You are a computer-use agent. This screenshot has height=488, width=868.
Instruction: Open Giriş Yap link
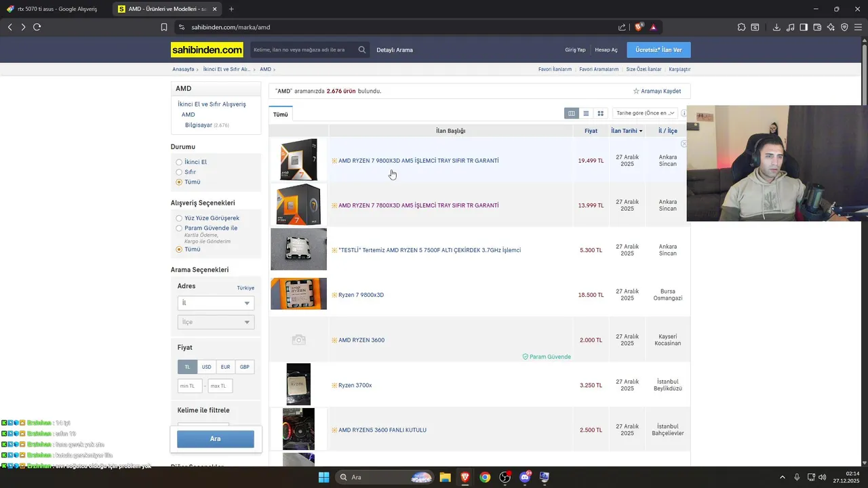point(575,49)
